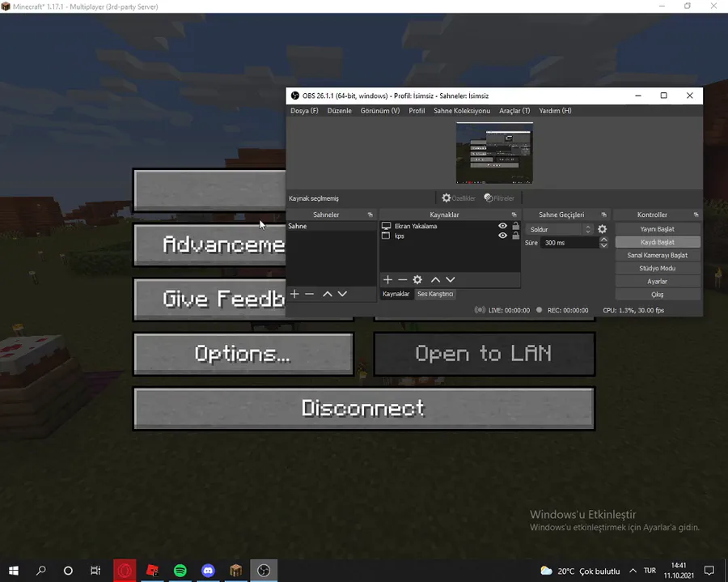728x582 pixels.
Task: Move source up in Kaynaklar panel
Action: pyautogui.click(x=435, y=279)
